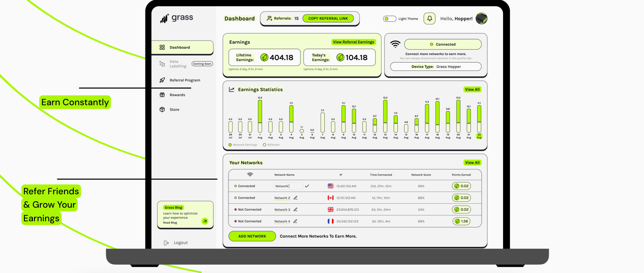Click the grass logo icon
The width and height of the screenshot is (644, 273).
pyautogui.click(x=164, y=18)
